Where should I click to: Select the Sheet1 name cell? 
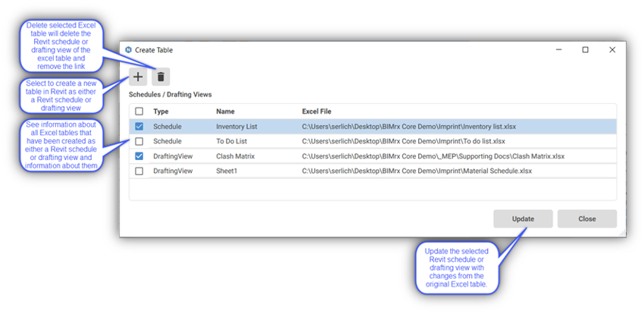pyautogui.click(x=227, y=171)
